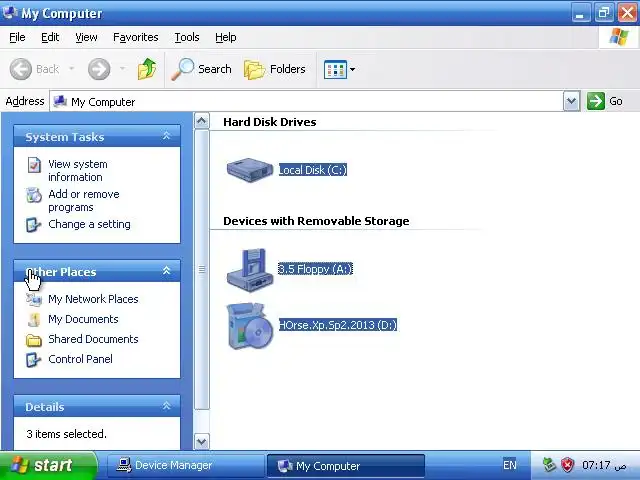The height and width of the screenshot is (480, 640).
Task: Click the address bar My Computer icon
Action: click(x=60, y=101)
